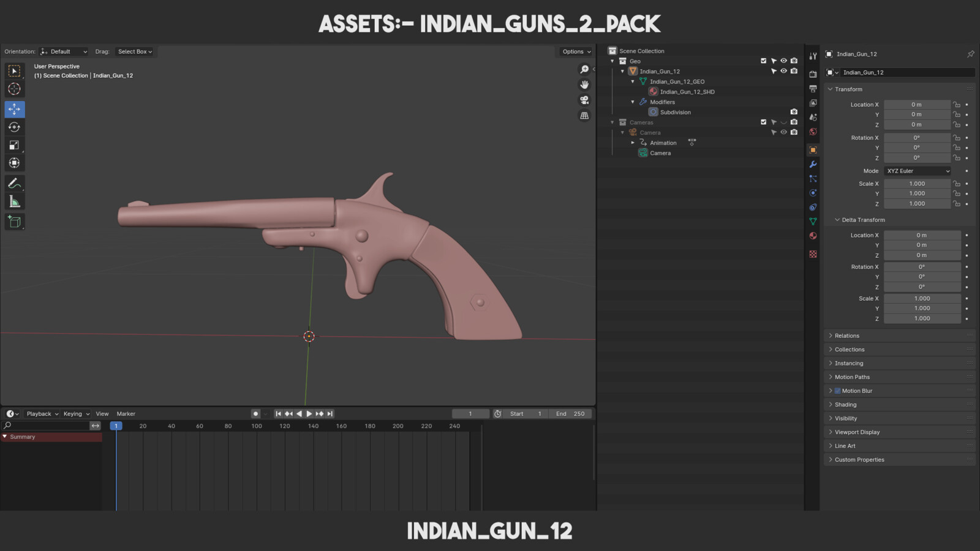Click the current frame number field
This screenshot has width=980, height=551.
470,414
